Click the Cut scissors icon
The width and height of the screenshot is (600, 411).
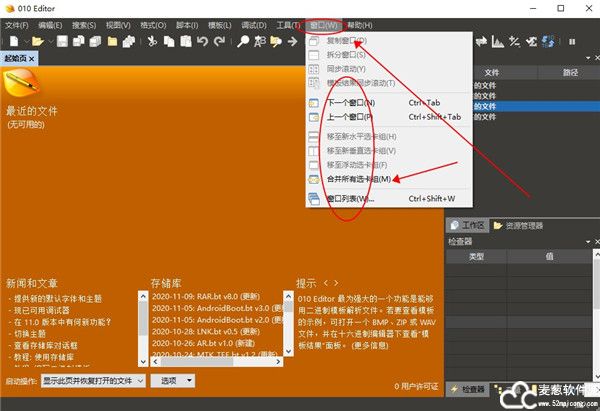coord(152,41)
